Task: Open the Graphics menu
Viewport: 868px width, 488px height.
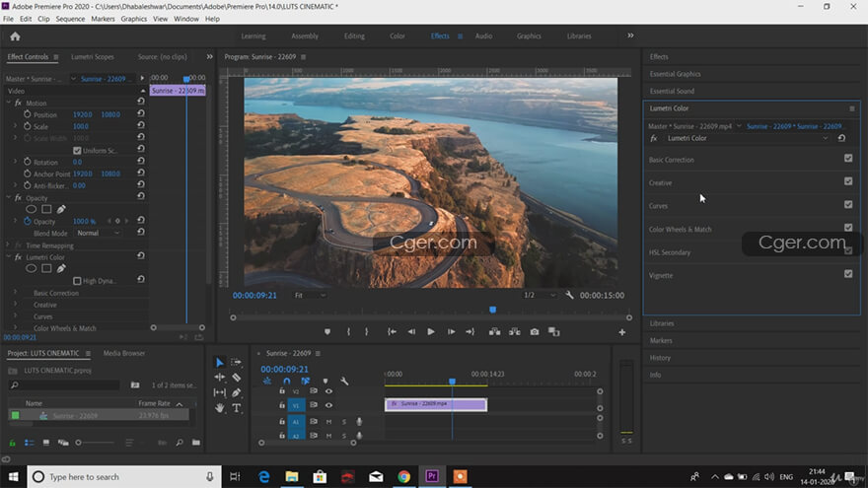Action: coord(133,19)
